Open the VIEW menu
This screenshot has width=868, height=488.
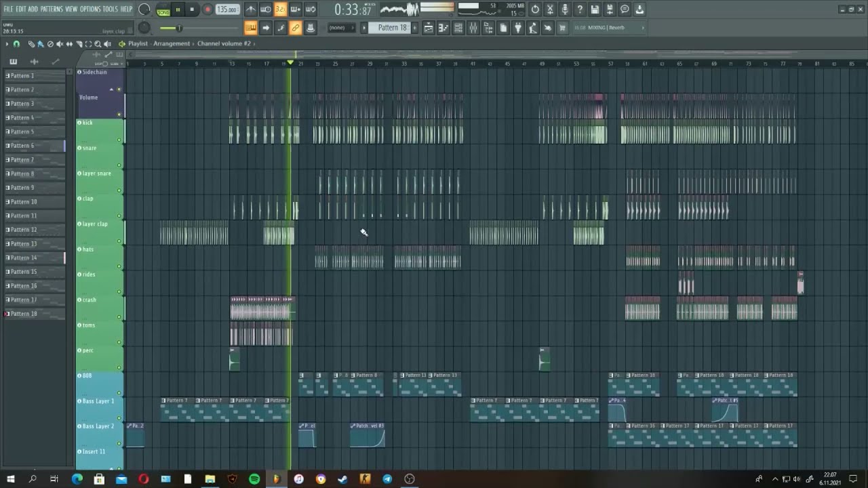tap(71, 9)
